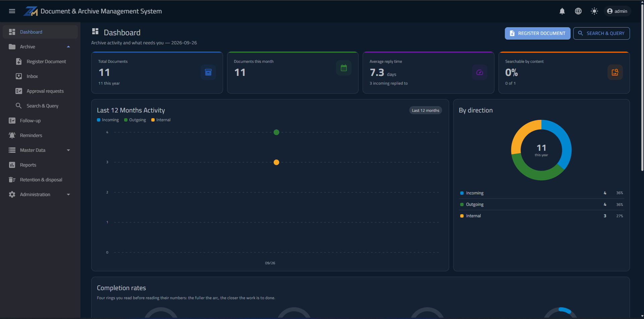
Task: Click the notifications bell icon
Action: (562, 11)
